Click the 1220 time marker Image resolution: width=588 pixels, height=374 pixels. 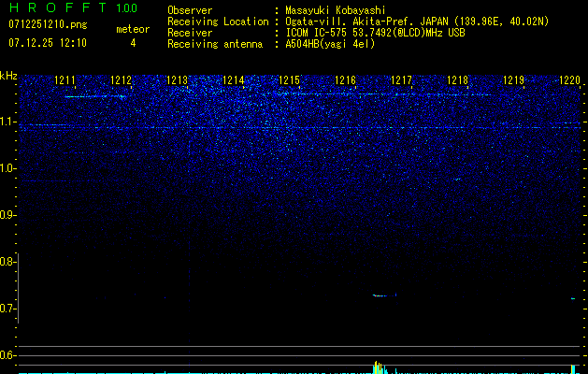569,79
